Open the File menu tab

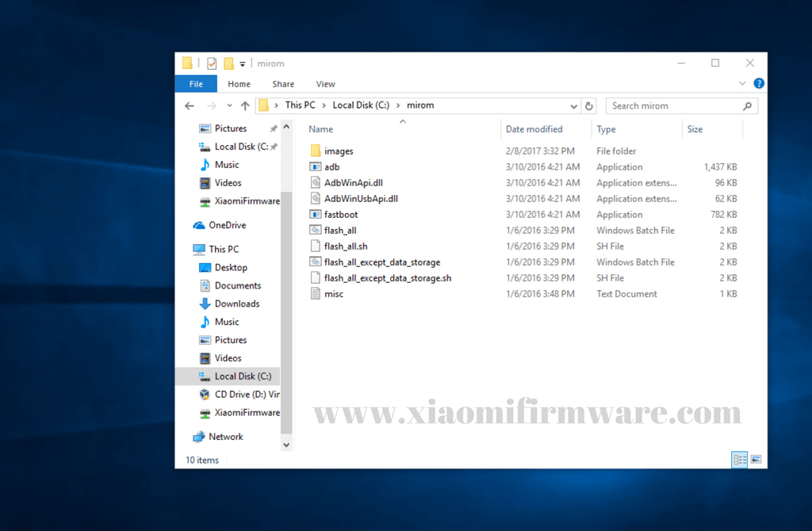coord(196,84)
